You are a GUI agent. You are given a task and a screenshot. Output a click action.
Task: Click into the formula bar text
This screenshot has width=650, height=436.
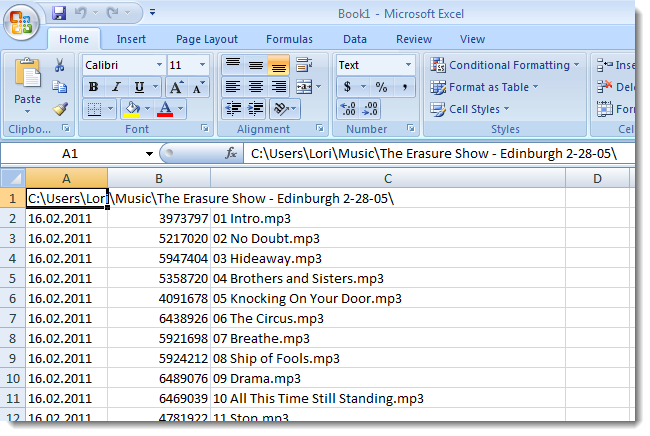[434, 154]
